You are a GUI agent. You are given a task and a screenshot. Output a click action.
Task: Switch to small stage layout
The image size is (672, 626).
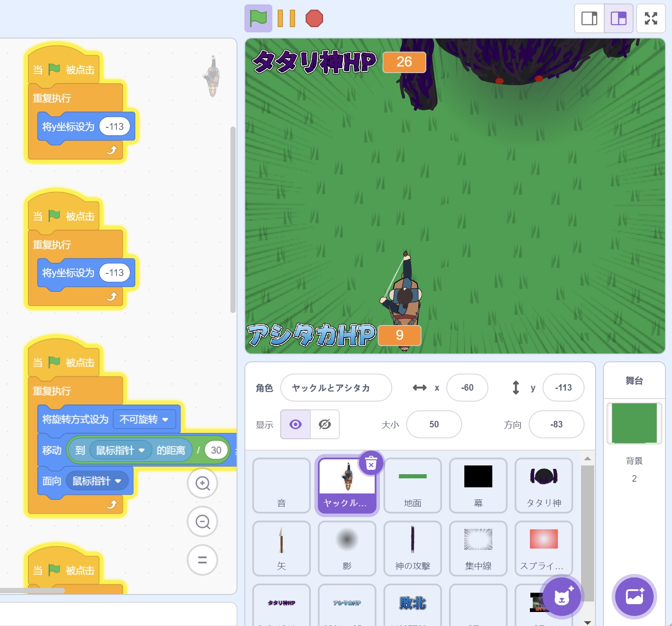tap(589, 18)
